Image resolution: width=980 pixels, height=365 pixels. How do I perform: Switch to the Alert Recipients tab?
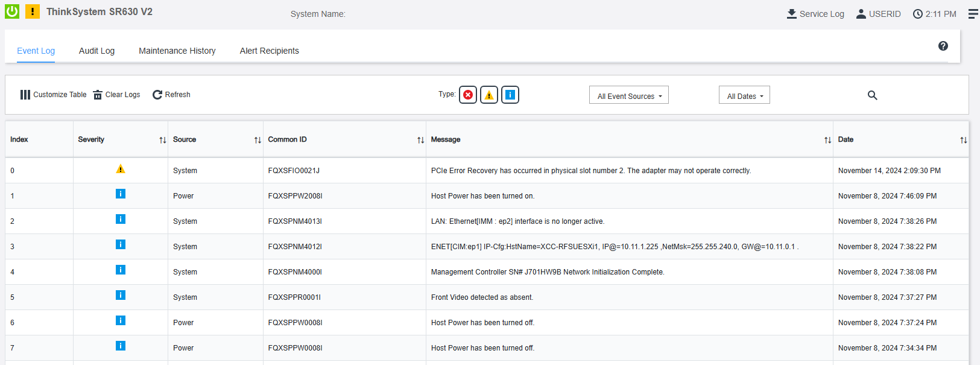pos(270,51)
